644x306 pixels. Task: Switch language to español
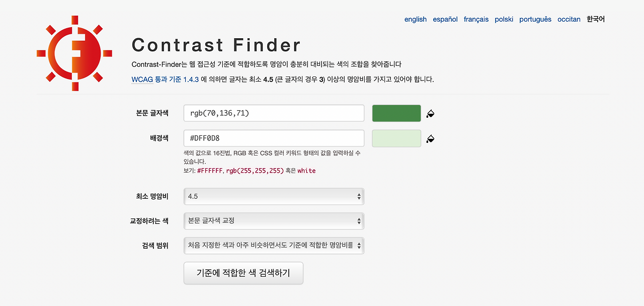click(x=445, y=19)
